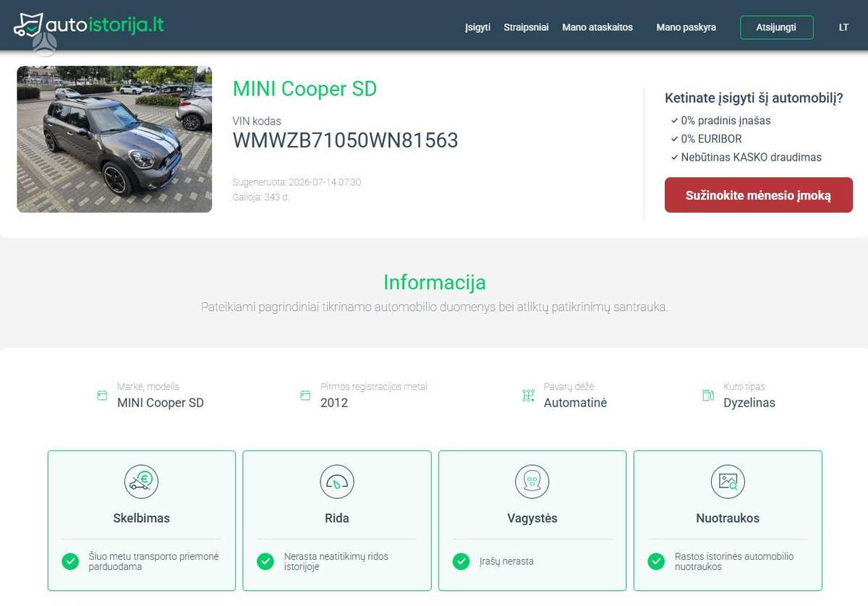Click the Vagystės thief mask icon
The width and height of the screenshot is (868, 606).
point(532,482)
